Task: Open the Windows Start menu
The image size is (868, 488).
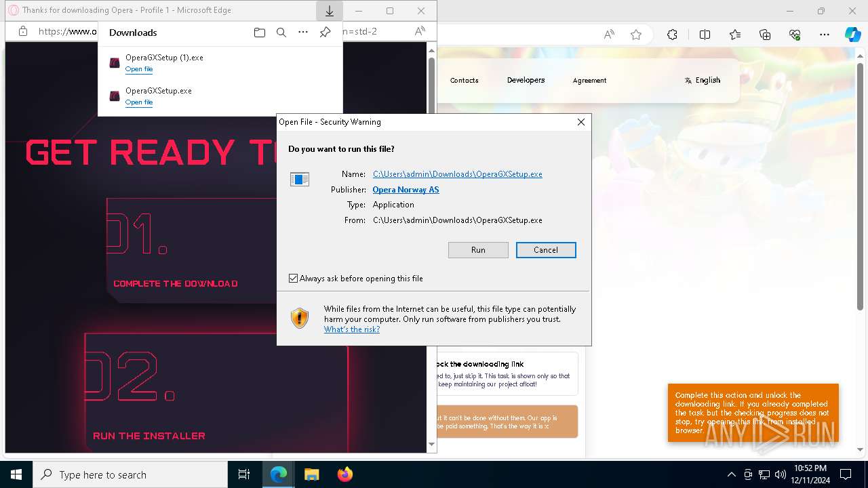Action: (16, 474)
